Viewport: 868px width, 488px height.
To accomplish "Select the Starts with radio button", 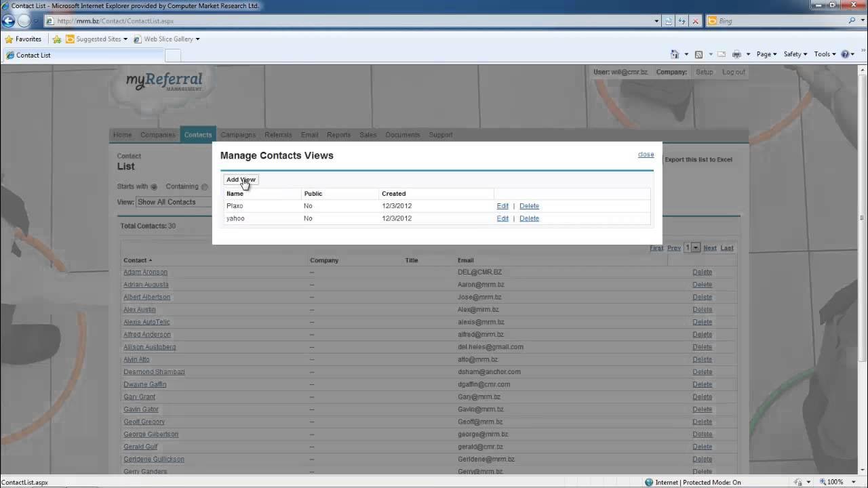I will coord(154,187).
